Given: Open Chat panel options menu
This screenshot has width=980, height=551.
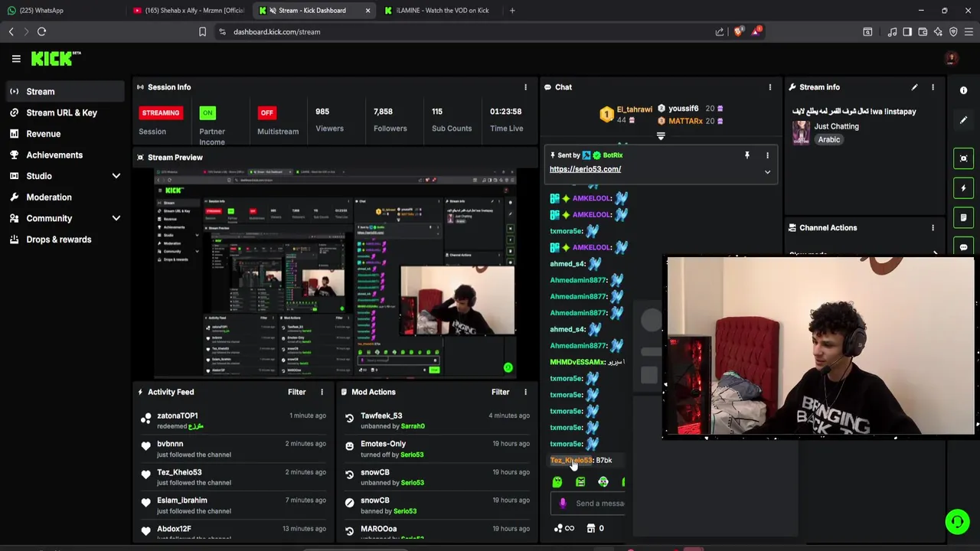Looking at the screenshot, I should [x=769, y=87].
